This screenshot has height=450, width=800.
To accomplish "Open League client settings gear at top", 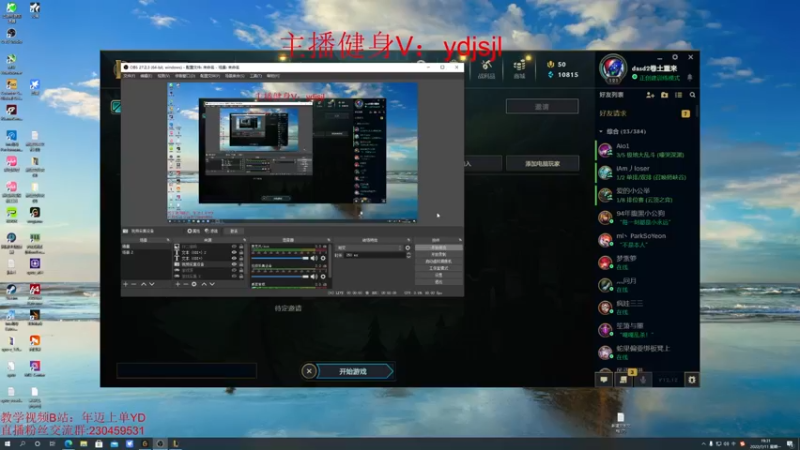I will coord(675,57).
